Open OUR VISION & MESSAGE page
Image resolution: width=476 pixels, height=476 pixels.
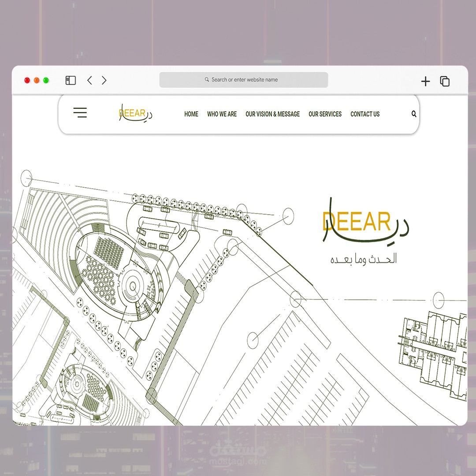(273, 114)
